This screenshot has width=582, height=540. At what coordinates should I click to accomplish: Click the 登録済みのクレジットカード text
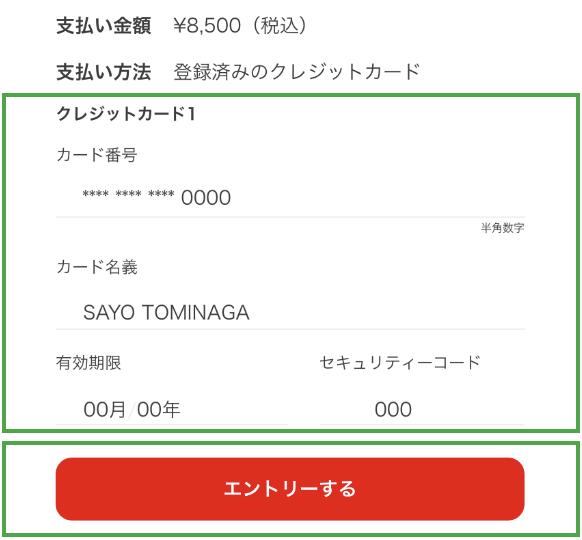click(297, 72)
